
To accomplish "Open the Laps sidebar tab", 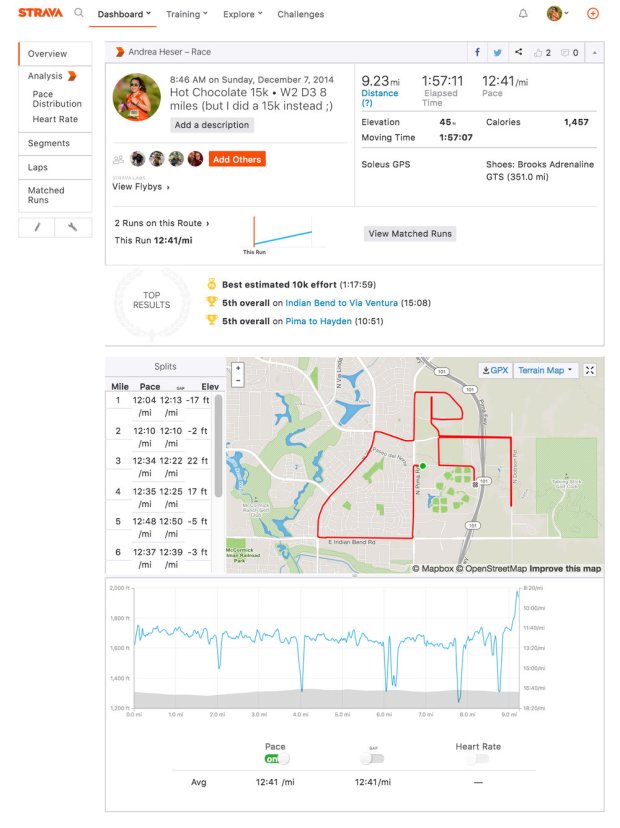I will (x=39, y=167).
